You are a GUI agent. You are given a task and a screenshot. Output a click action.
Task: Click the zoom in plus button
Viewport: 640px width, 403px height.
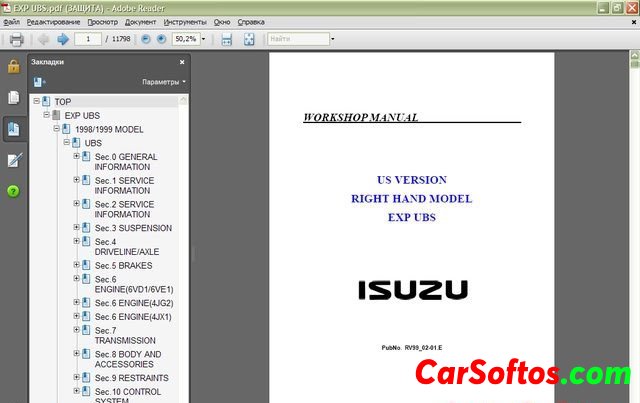[162, 40]
